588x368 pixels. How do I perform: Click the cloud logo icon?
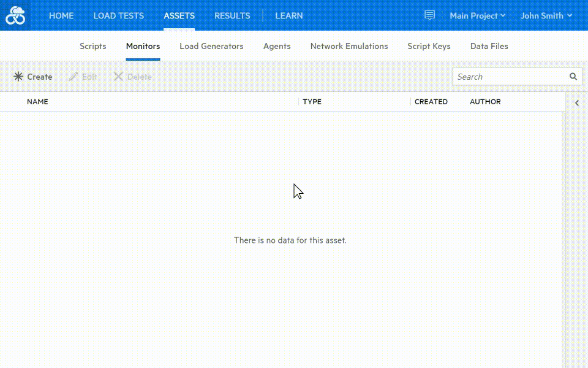[x=15, y=16]
